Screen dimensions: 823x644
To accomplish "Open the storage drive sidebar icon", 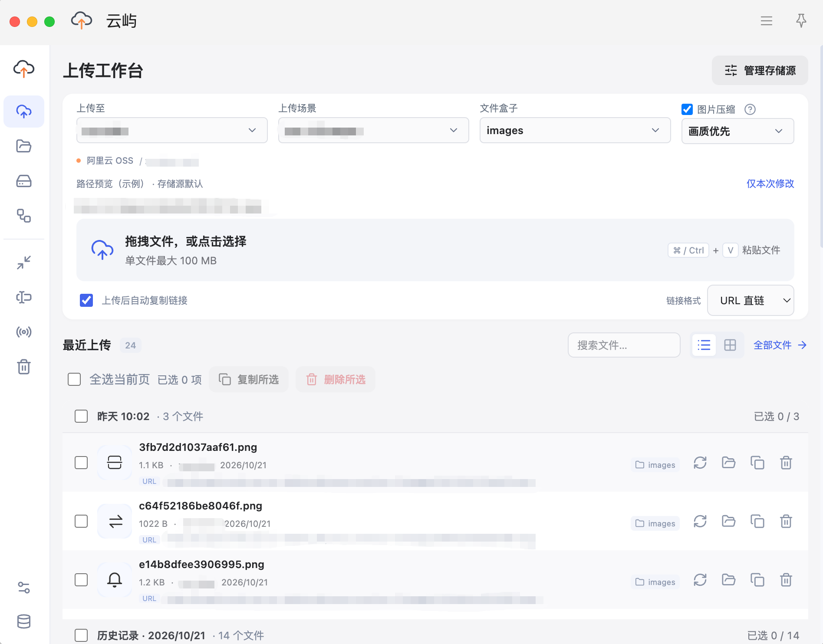I will point(24,181).
